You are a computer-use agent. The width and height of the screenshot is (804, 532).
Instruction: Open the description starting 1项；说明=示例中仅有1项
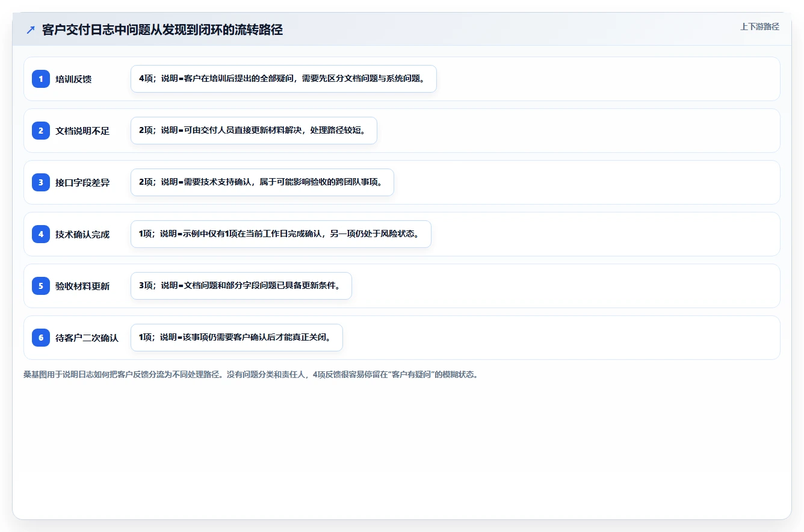(x=281, y=234)
